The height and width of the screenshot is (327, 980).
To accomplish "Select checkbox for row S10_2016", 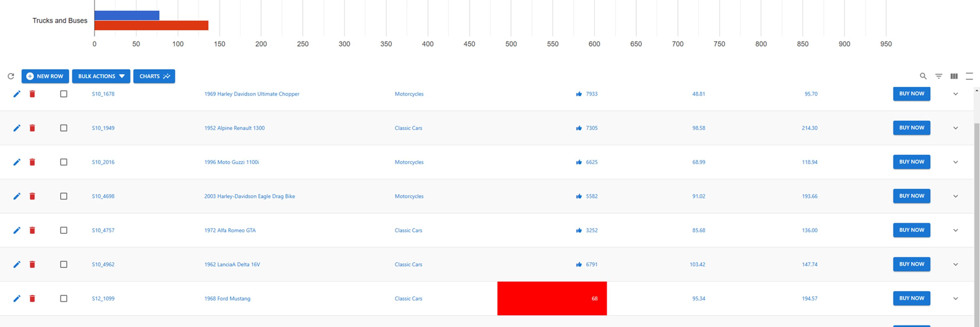I will [x=63, y=162].
